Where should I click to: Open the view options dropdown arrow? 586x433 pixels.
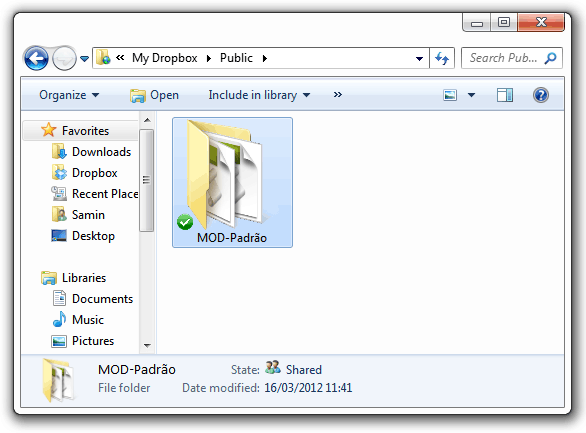[472, 95]
